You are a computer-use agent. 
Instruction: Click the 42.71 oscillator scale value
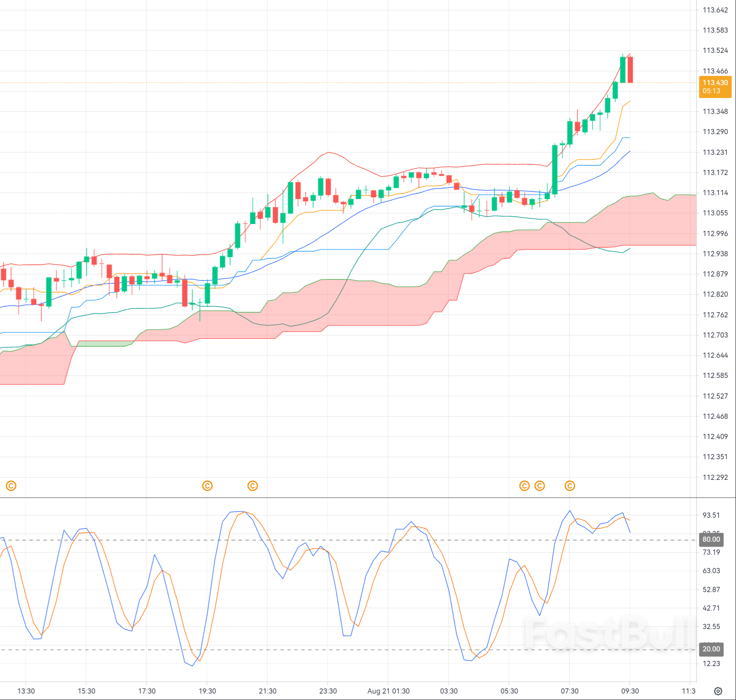(x=711, y=608)
